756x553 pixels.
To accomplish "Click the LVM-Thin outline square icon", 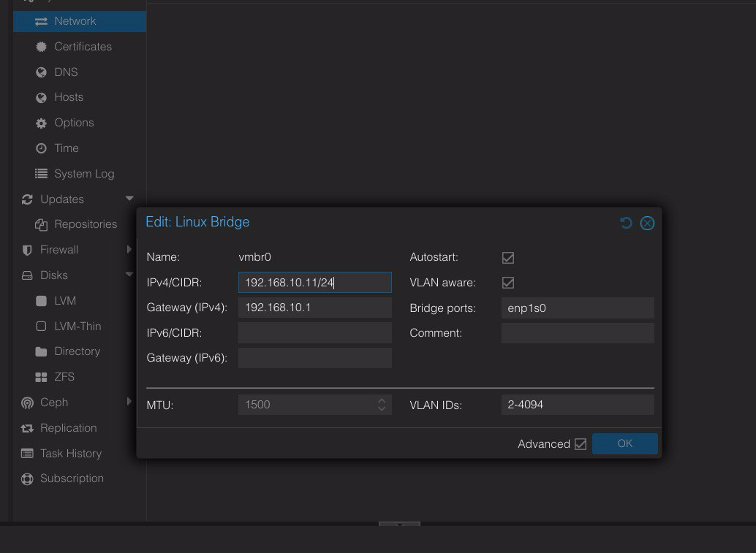I will point(42,327).
